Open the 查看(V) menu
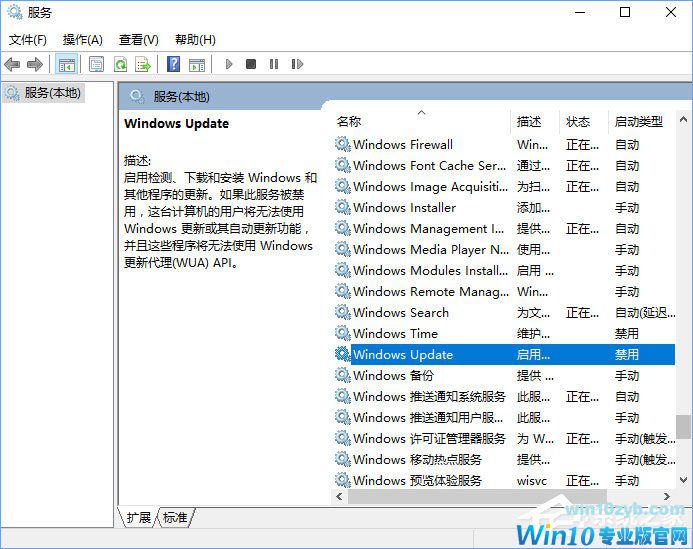 point(138,40)
